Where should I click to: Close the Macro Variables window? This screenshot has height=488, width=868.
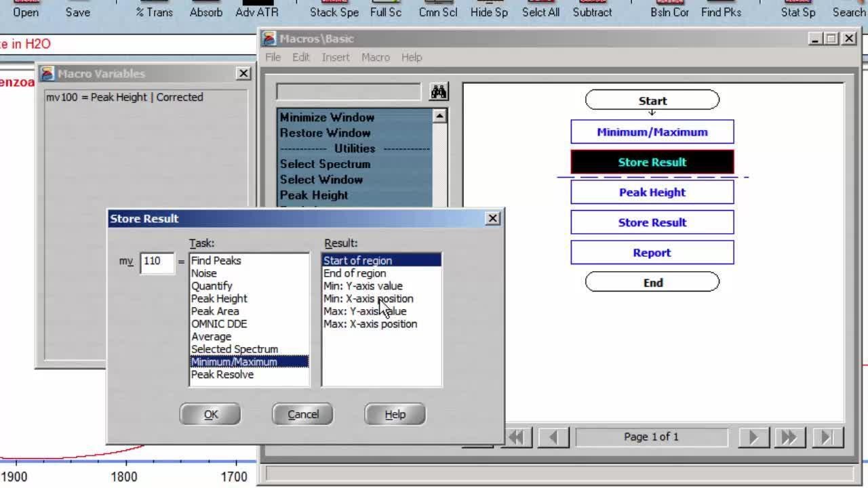243,74
